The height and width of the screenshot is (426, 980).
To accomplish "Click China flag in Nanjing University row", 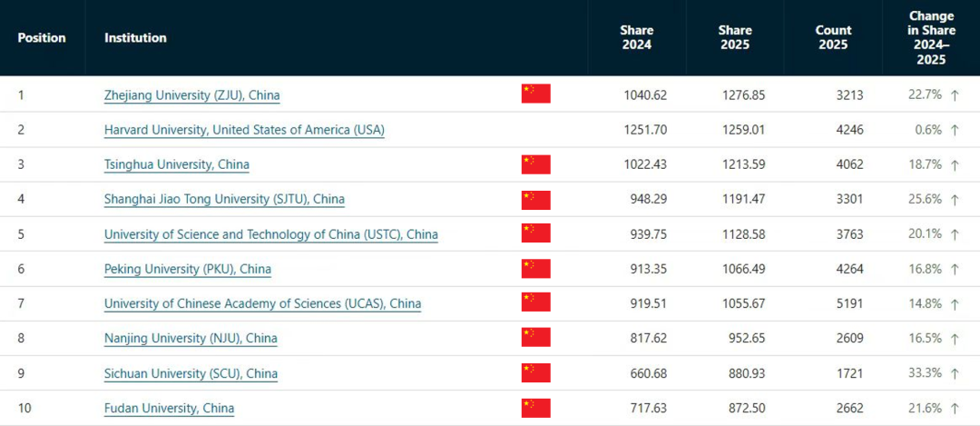I will [536, 337].
